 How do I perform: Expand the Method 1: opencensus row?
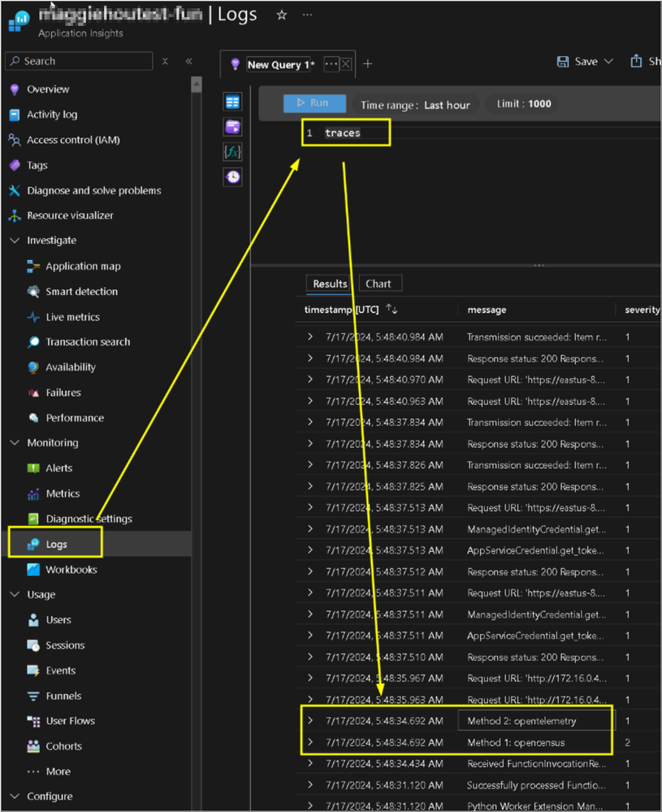click(310, 742)
